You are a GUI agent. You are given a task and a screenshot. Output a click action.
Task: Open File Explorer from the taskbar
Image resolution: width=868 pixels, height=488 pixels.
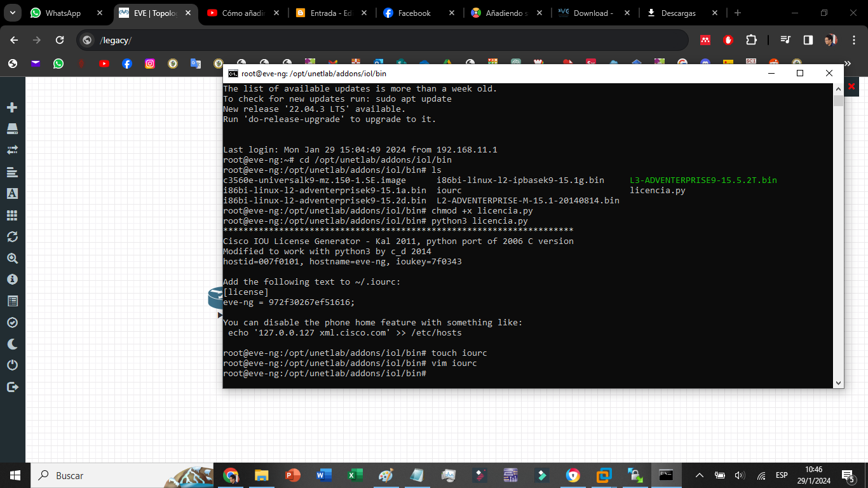[262, 475]
